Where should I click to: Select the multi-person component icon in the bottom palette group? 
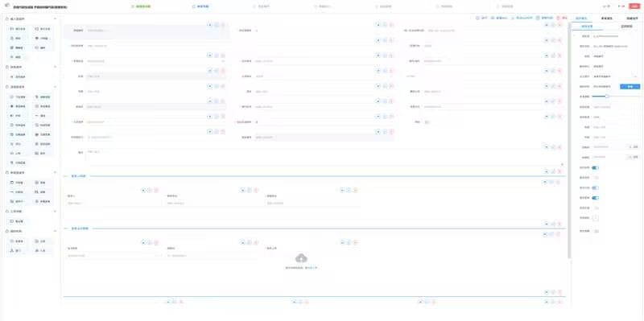click(x=37, y=250)
